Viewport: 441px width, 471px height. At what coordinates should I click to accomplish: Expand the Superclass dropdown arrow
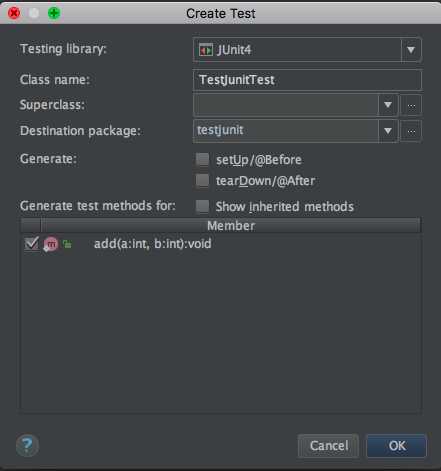[x=388, y=105]
